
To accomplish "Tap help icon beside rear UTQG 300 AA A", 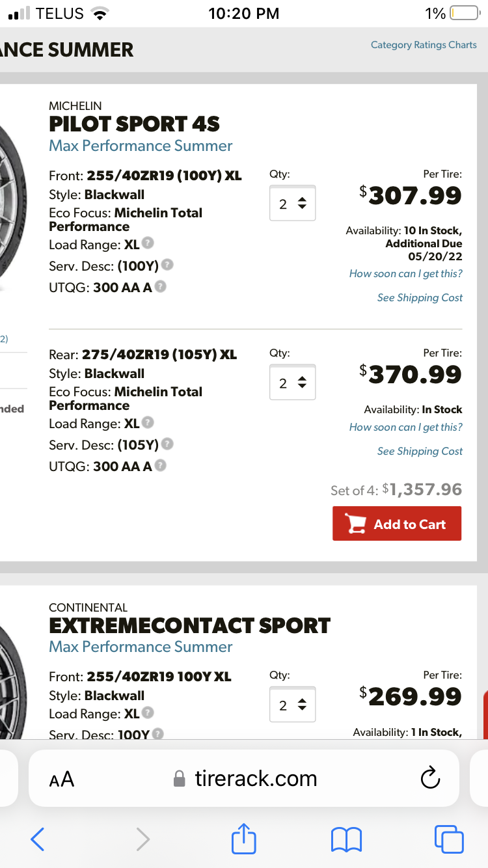I will pyautogui.click(x=160, y=466).
